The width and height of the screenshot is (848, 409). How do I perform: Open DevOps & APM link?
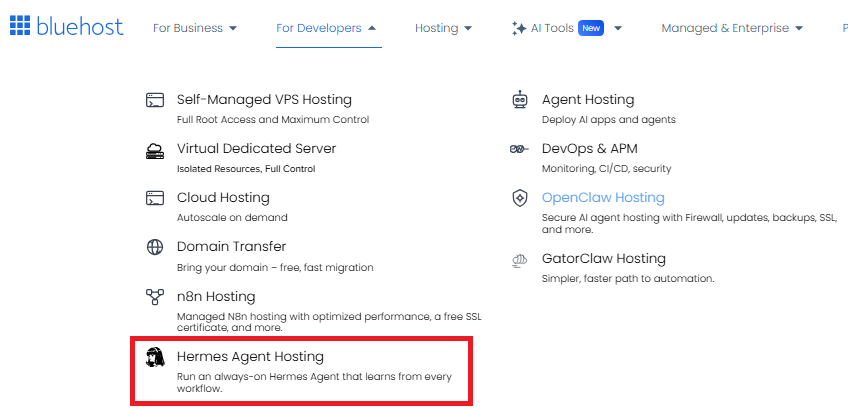point(589,149)
